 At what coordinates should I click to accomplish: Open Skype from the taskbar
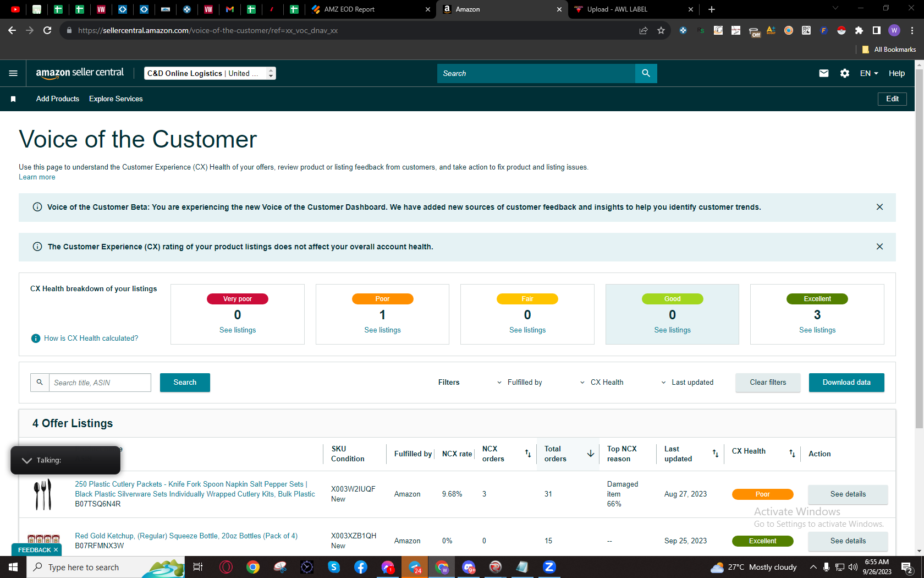pos(334,567)
